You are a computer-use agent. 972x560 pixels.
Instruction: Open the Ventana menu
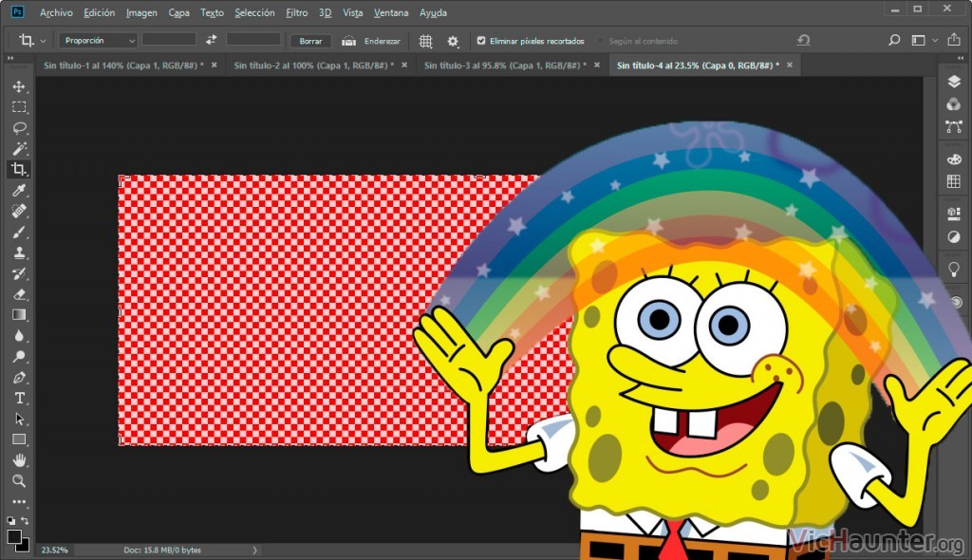point(391,12)
